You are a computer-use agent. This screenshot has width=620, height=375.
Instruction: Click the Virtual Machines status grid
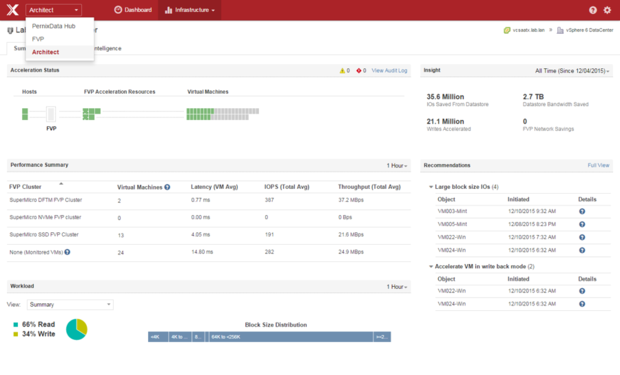click(x=223, y=114)
